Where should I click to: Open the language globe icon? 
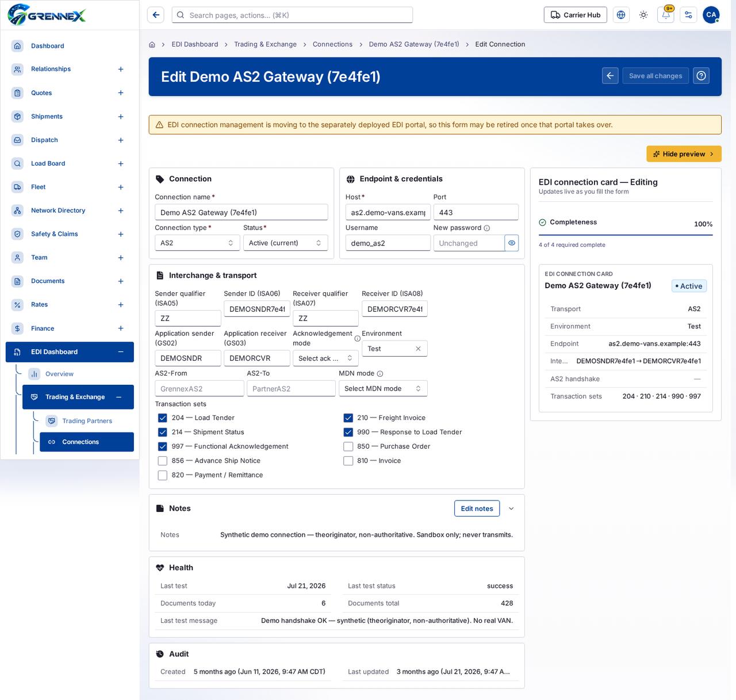[x=621, y=15]
